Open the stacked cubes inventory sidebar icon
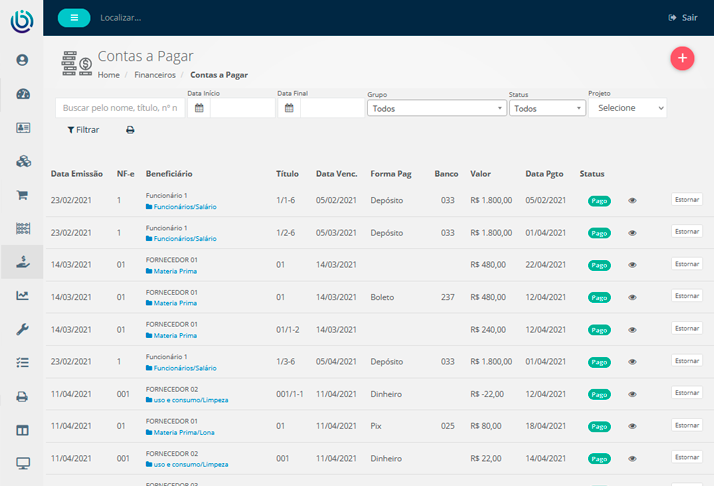Screen dimensions: 714x486 tap(22, 161)
